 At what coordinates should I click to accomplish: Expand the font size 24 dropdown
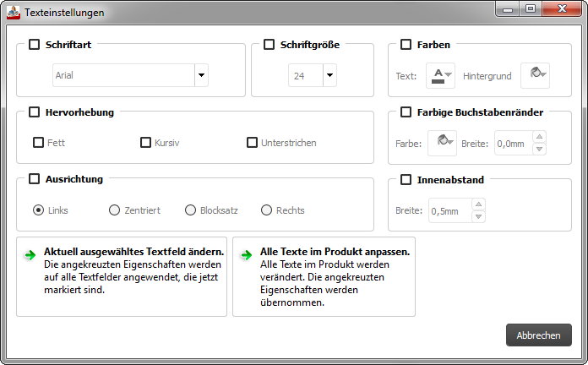329,75
